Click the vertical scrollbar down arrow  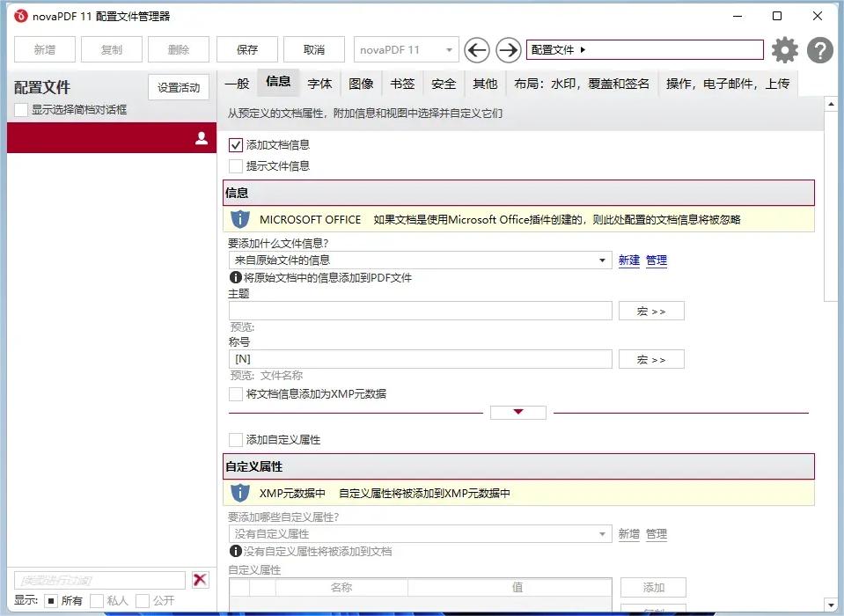[x=831, y=605]
